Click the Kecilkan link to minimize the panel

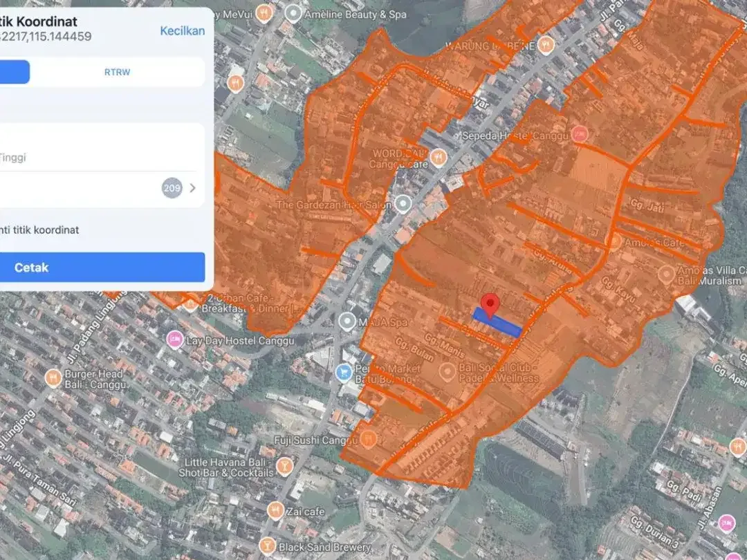(x=182, y=31)
